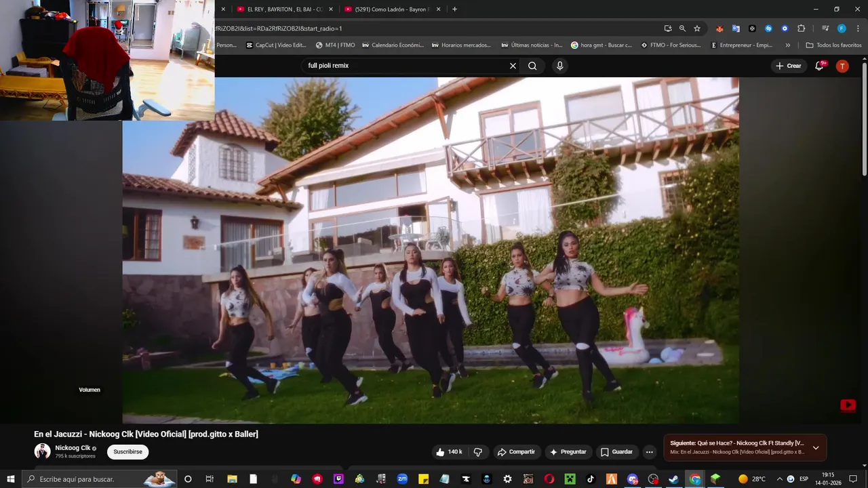The width and height of the screenshot is (868, 488).
Task: Open TikTok from the taskbar
Action: (591, 479)
